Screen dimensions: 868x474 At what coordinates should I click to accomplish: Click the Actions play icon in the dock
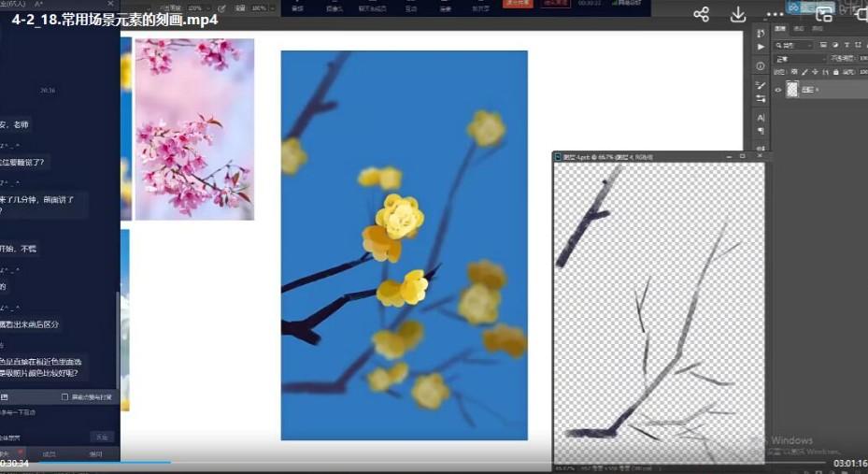click(x=761, y=47)
